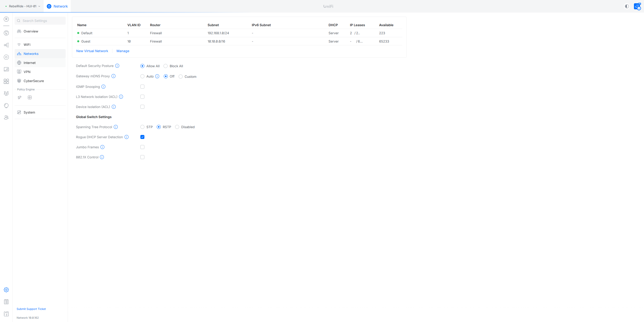
Task: Open the Internet settings menu item
Action: (x=30, y=63)
